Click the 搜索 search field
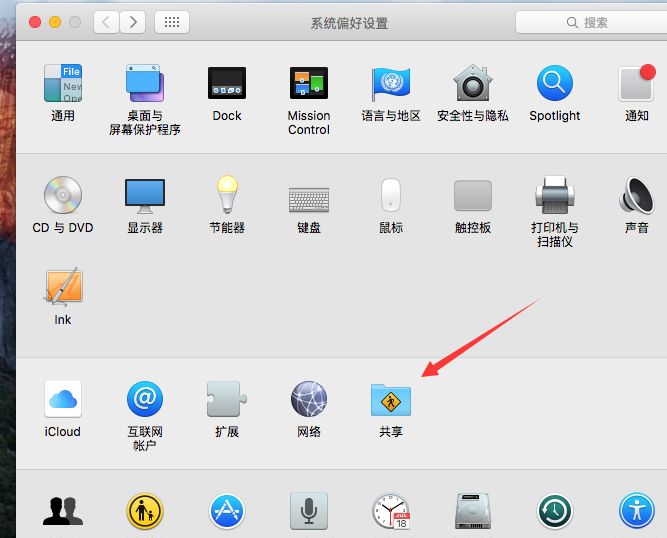 tap(591, 22)
